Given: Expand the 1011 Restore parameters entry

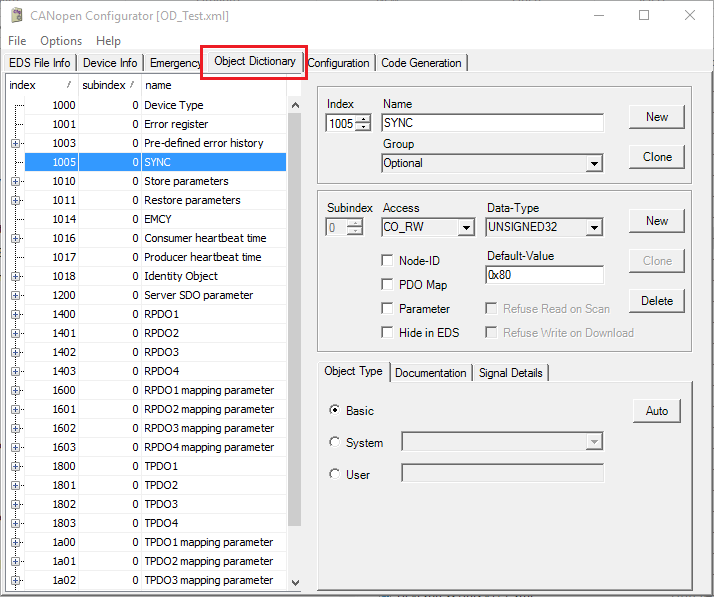Looking at the screenshot, I should coord(15,200).
